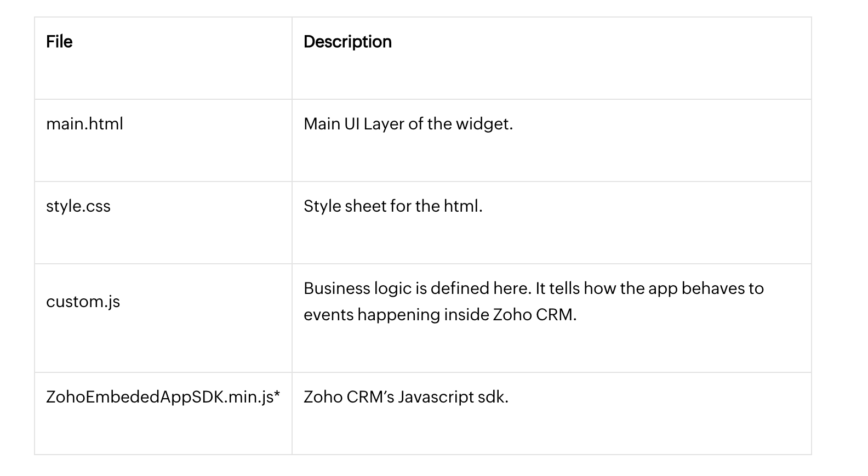868x476 pixels.
Task: Select the main.html file name cell
Action: pos(84,124)
